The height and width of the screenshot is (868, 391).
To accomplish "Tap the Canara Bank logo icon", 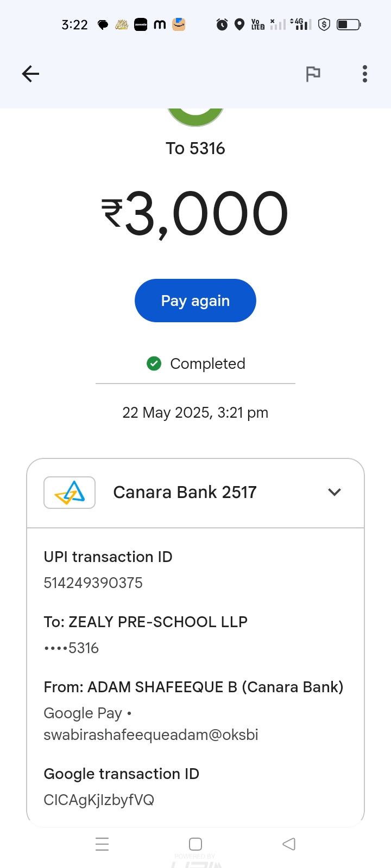I will (x=70, y=493).
